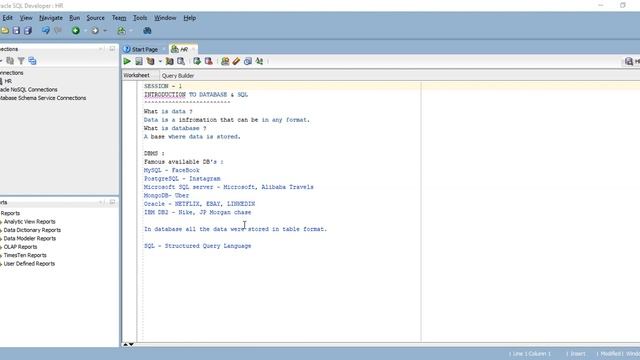Image resolution: width=640 pixels, height=360 pixels.
Task: Run Statement with the green play icon
Action: (127, 61)
